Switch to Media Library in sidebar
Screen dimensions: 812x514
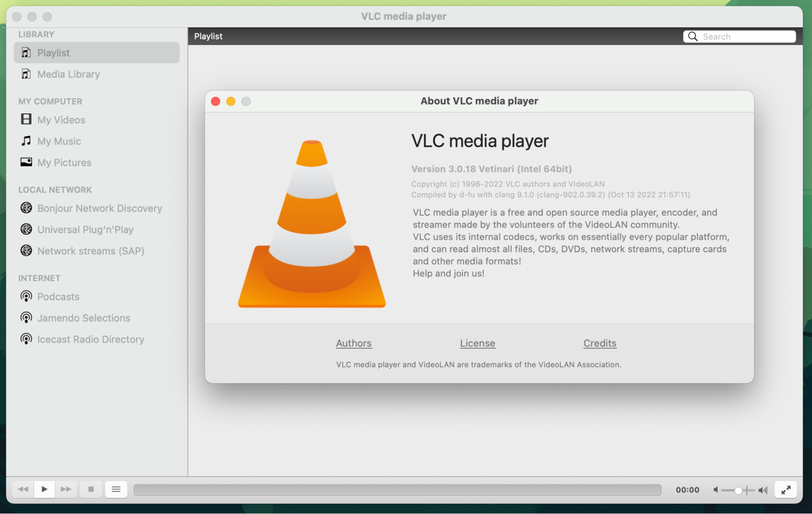click(68, 74)
